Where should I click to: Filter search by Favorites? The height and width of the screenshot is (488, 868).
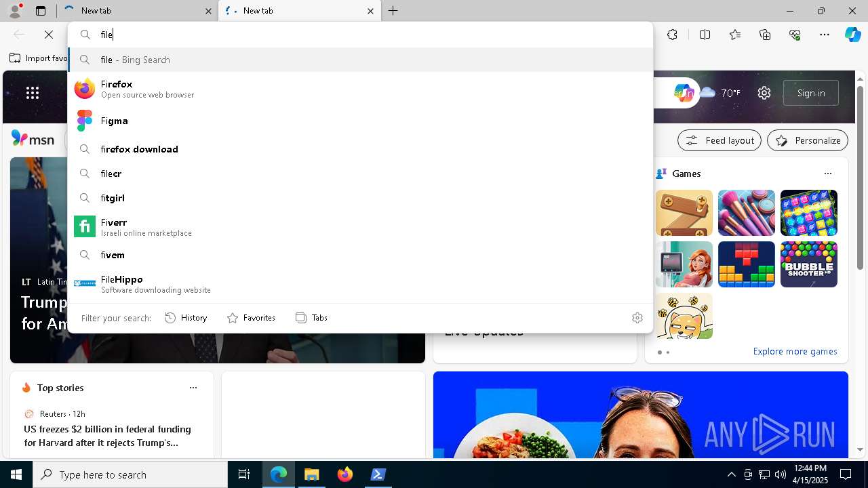click(x=251, y=317)
